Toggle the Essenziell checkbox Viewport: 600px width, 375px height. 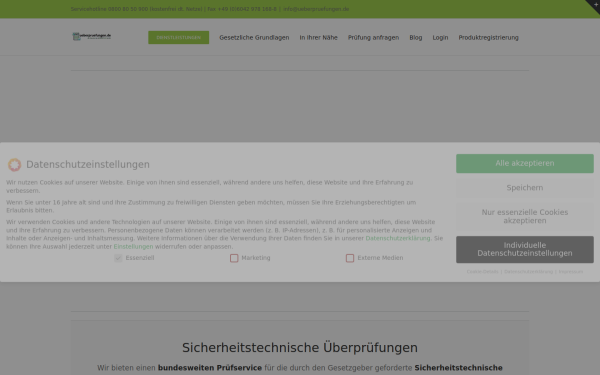[118, 258]
